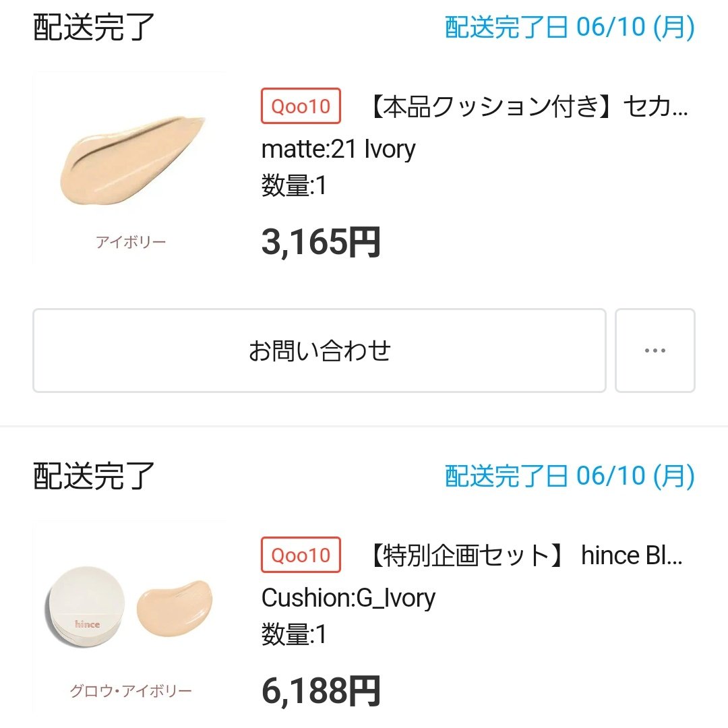Click the アイボリー label under the first swatch
The width and height of the screenshot is (728, 728).
pos(131,242)
